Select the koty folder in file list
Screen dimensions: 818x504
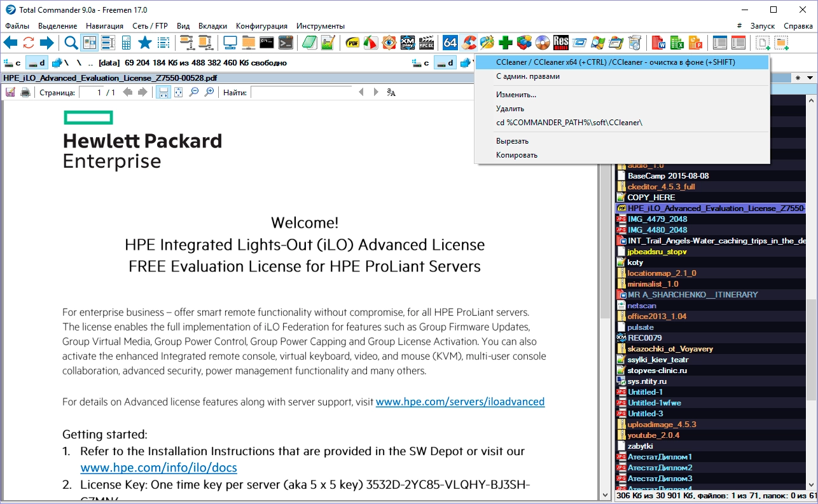coord(635,262)
